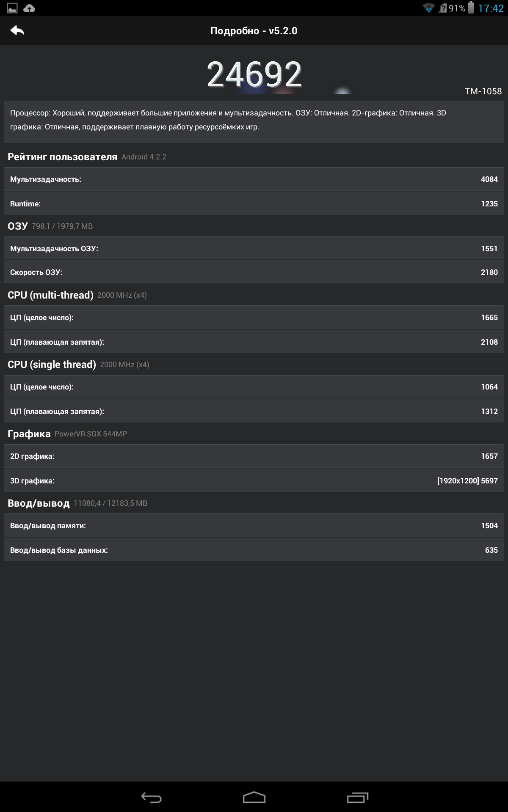Select the Мультизадачность score row

[254, 179]
